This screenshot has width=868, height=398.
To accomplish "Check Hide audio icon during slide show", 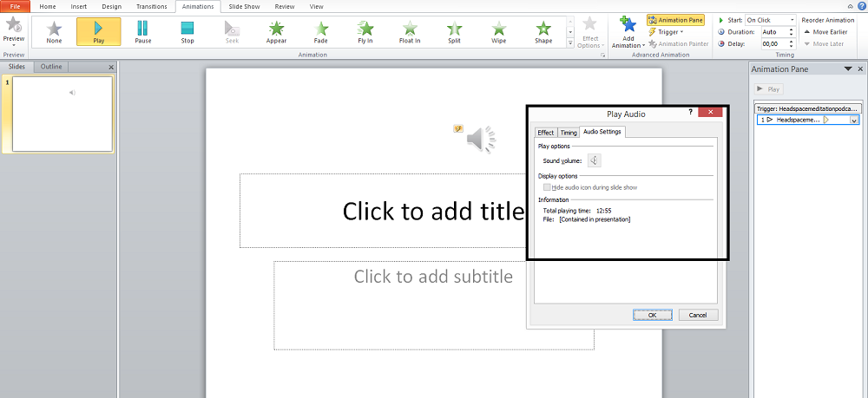I will tap(547, 187).
